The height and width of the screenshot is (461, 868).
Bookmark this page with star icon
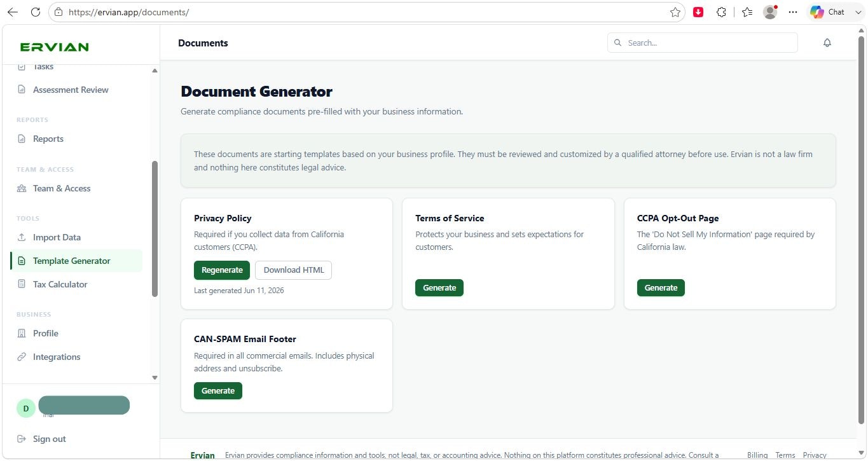[x=675, y=12]
